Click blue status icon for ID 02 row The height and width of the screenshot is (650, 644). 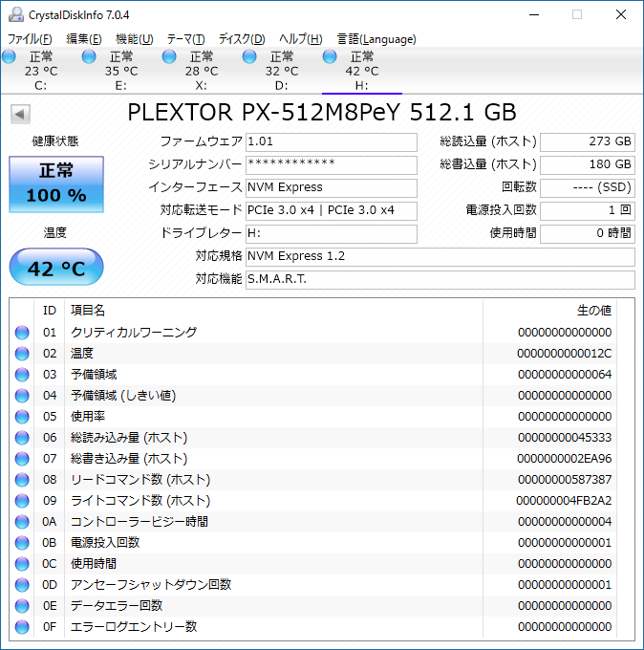[22, 354]
